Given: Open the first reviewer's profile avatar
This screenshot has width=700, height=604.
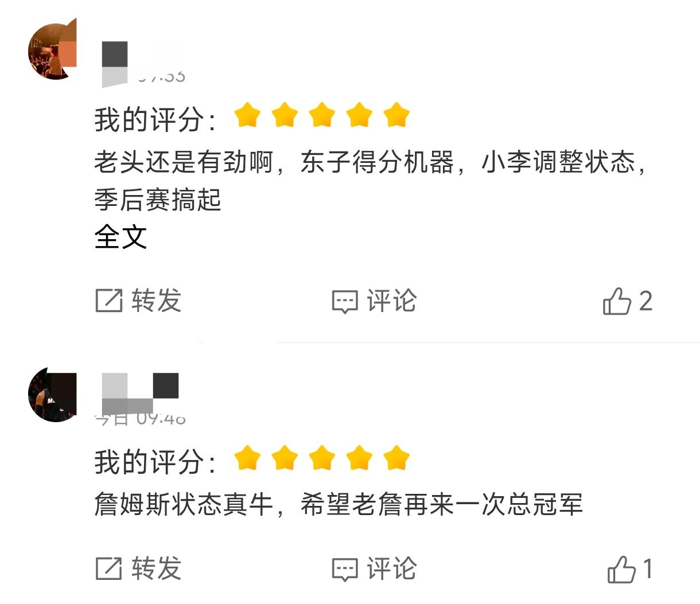Looking at the screenshot, I should click(52, 52).
